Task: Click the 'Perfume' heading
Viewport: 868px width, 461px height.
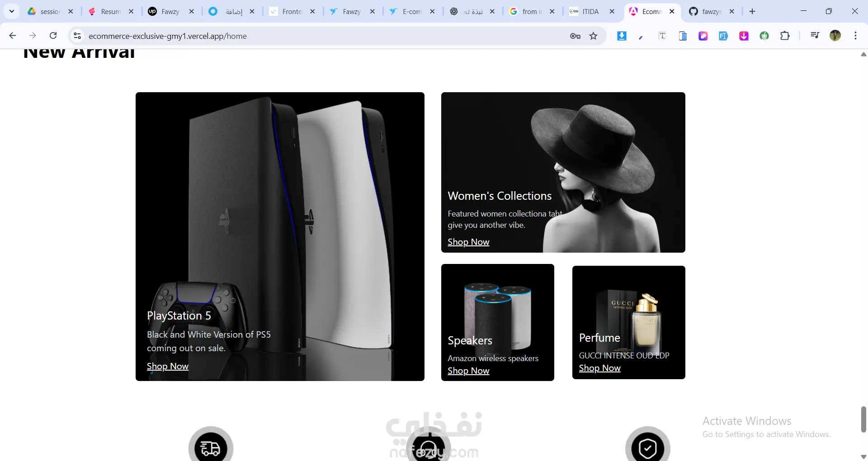Action: pos(599,338)
